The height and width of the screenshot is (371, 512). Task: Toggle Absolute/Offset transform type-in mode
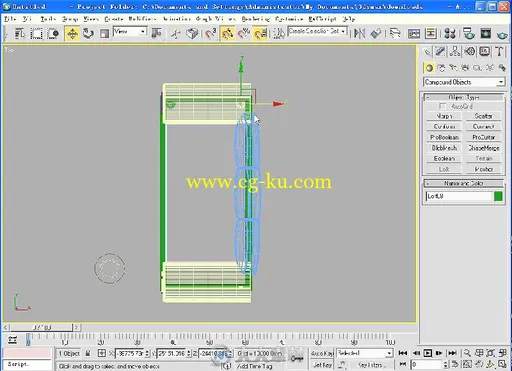(102, 353)
